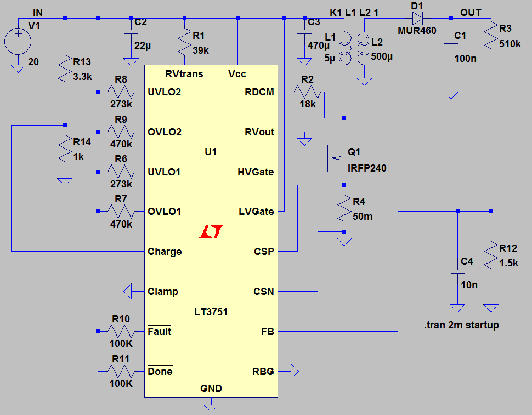Image resolution: width=532 pixels, height=415 pixels.
Task: Click the L2 secondary inductor symbol
Action: [x=363, y=48]
